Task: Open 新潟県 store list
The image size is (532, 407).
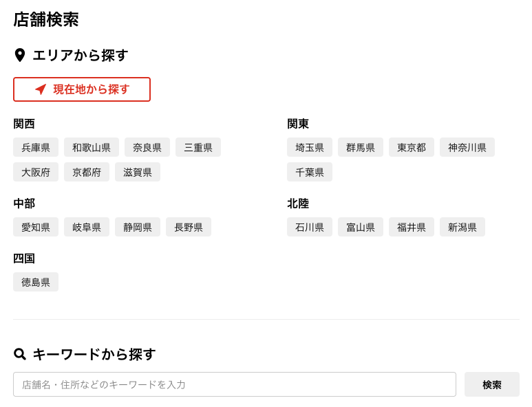Action: (x=462, y=227)
